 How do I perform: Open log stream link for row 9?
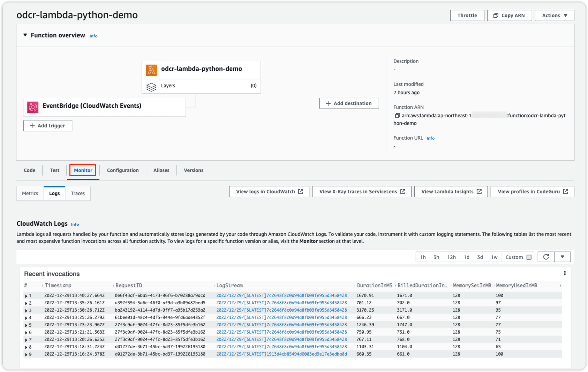(x=281, y=354)
